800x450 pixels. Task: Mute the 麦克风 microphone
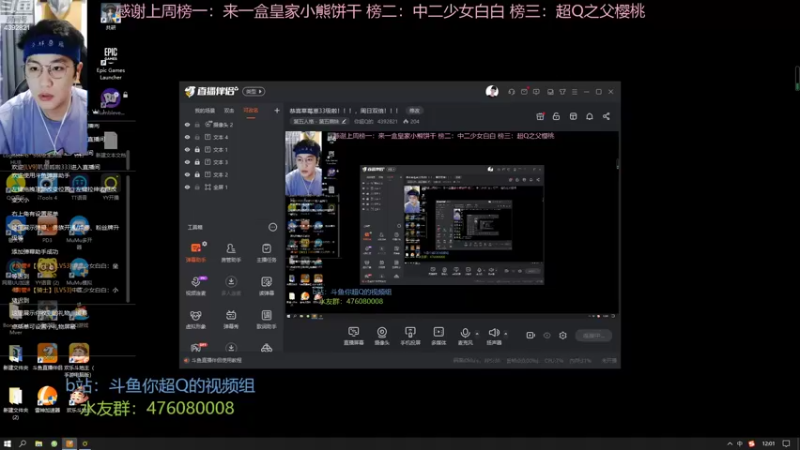(x=465, y=336)
